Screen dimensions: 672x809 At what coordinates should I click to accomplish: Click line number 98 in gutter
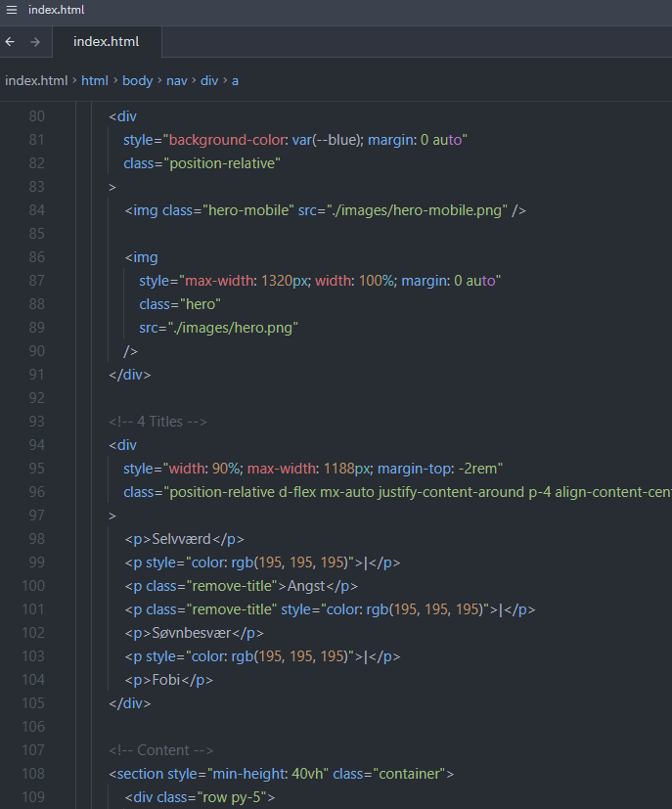pyautogui.click(x=36, y=539)
